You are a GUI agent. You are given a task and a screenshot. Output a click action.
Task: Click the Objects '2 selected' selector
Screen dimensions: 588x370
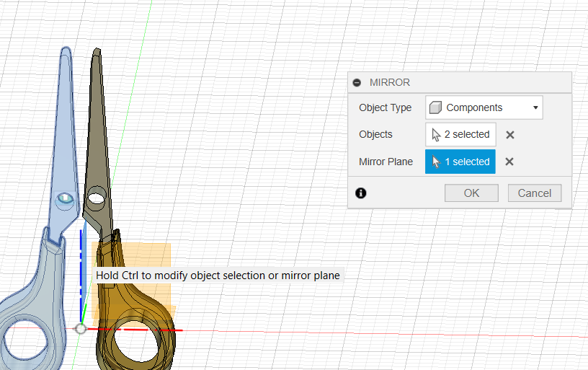[460, 134]
